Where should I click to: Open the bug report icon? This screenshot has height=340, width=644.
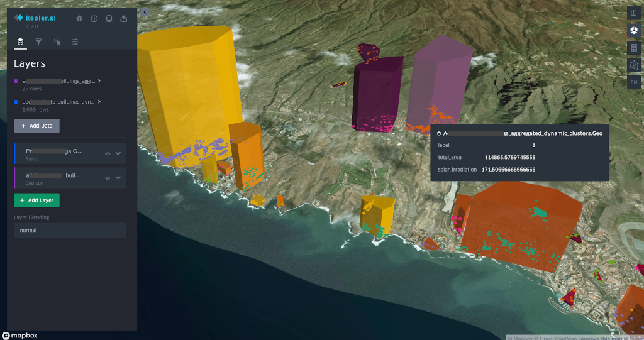79,18
